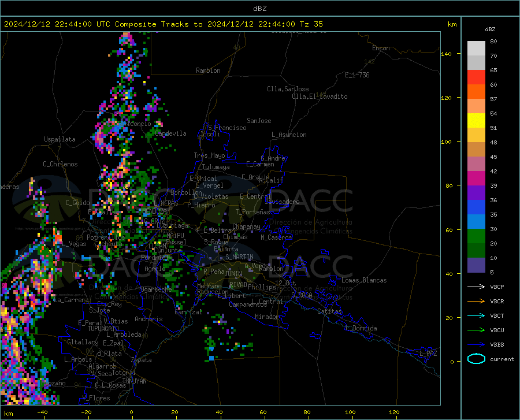Click the MENDOZA city label on map
This screenshot has width=520, height=420.
click(154, 211)
